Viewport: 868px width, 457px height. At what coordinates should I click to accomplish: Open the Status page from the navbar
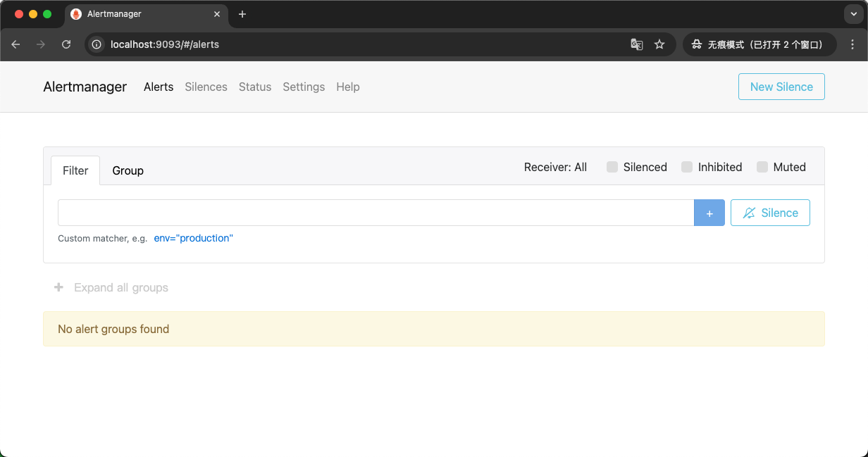point(255,87)
